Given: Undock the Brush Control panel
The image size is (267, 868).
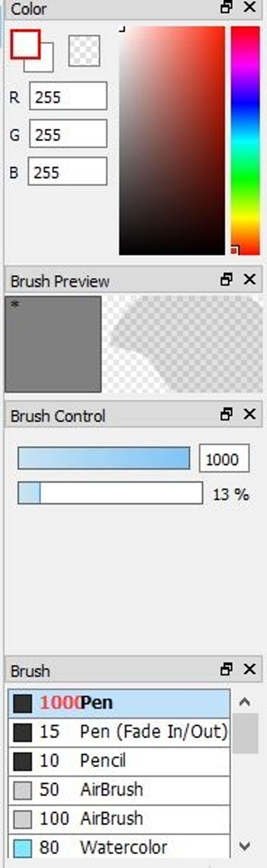Looking at the screenshot, I should 226,414.
